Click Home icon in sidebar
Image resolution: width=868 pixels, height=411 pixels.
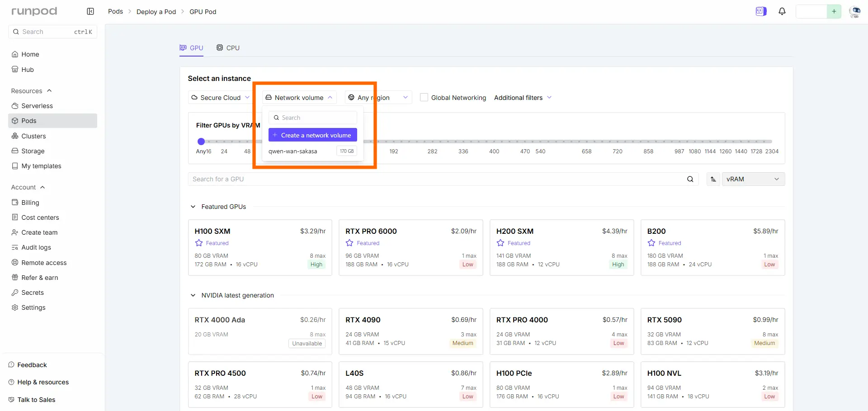pyautogui.click(x=15, y=54)
